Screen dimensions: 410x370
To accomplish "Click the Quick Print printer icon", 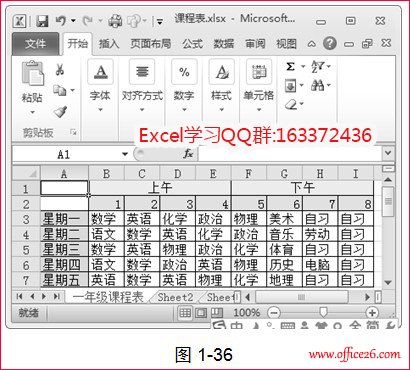I will [x=115, y=21].
